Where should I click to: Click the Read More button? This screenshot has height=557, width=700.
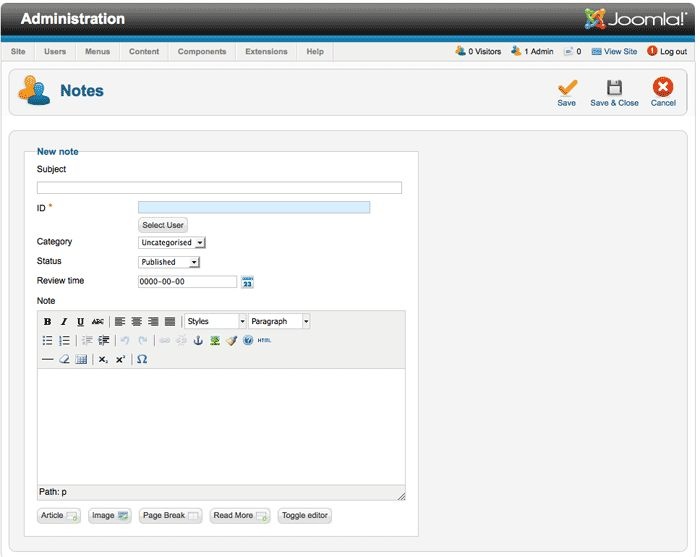click(240, 515)
